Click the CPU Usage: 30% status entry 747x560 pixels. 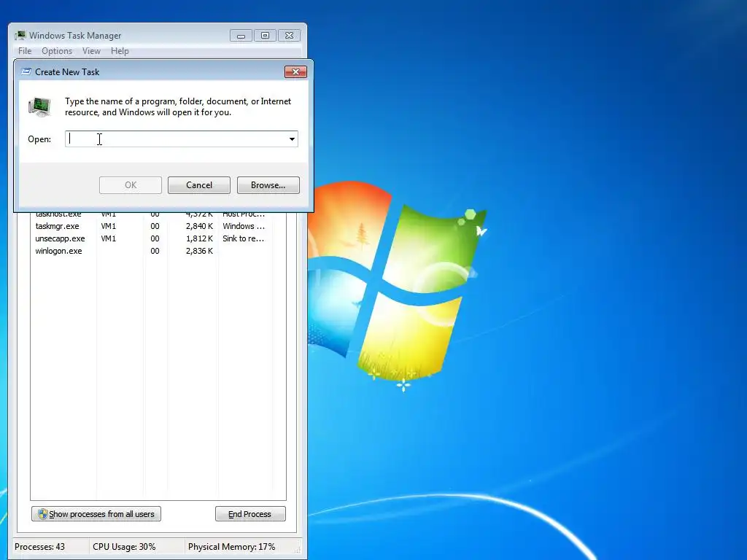click(124, 547)
